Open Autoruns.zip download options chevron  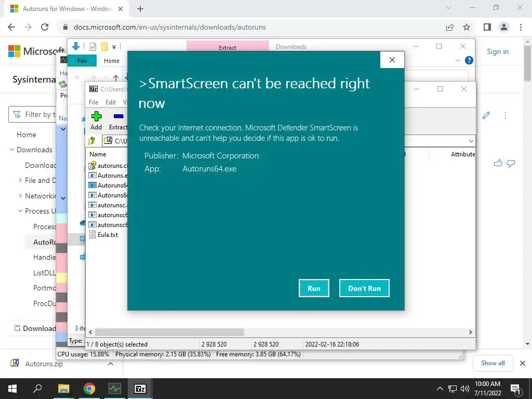coord(111,364)
